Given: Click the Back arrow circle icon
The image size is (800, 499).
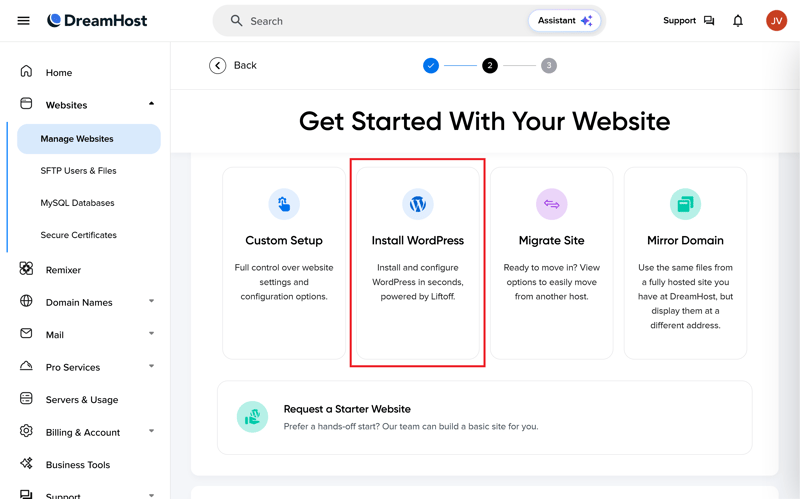Looking at the screenshot, I should point(217,65).
